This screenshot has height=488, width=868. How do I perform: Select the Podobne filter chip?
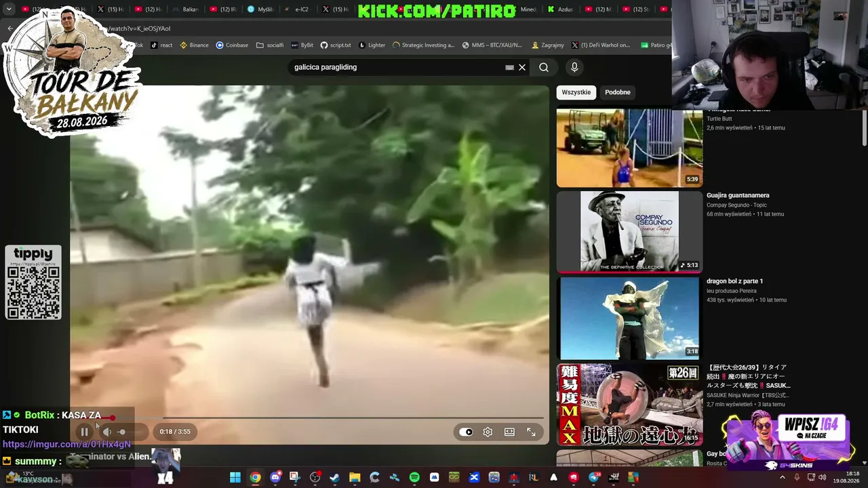(617, 92)
